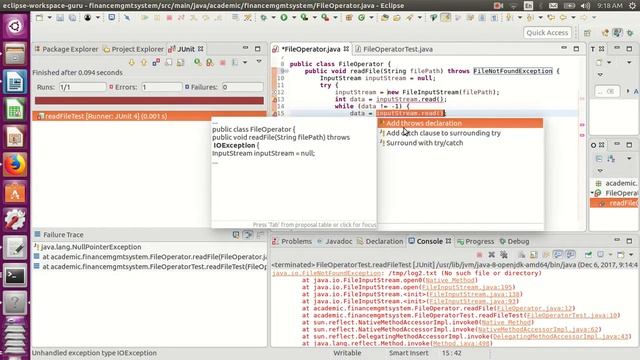Click java.lang.NullPointerException trace line
This screenshot has height=360, width=640.
(x=91, y=247)
